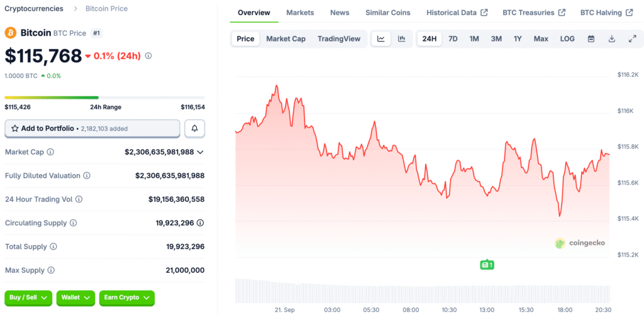
Task: Click the 24h Range progress bar
Action: (x=105, y=97)
